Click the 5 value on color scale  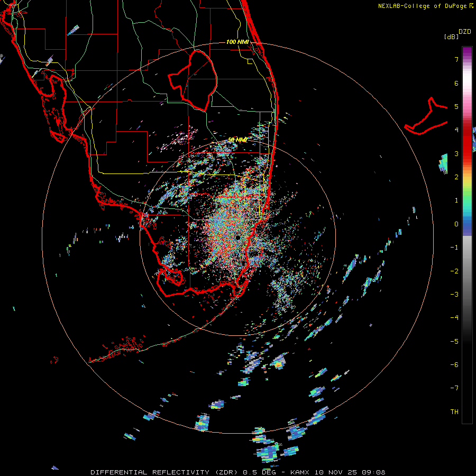[456, 106]
